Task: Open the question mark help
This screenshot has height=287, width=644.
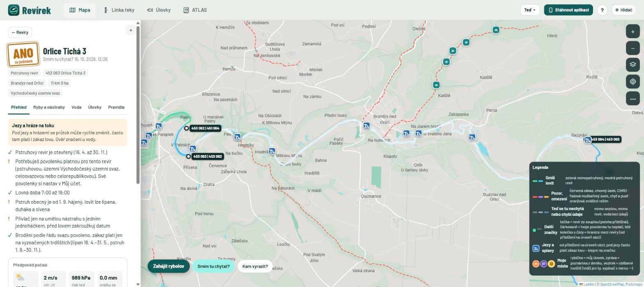Action: (602, 10)
